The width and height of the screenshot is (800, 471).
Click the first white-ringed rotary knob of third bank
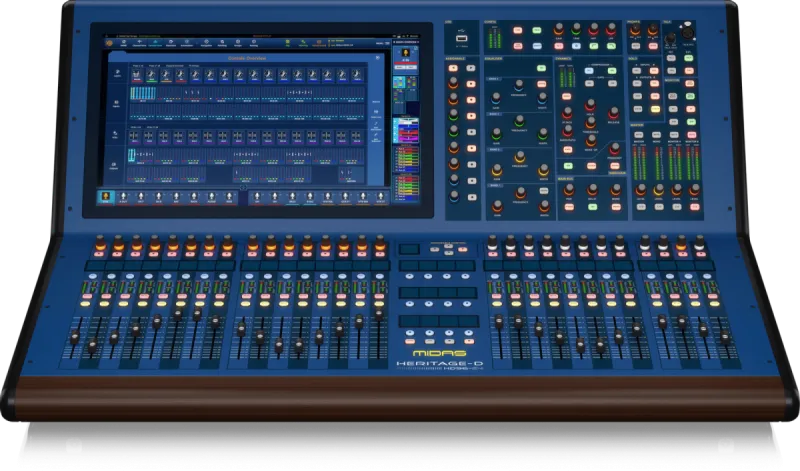click(x=492, y=243)
